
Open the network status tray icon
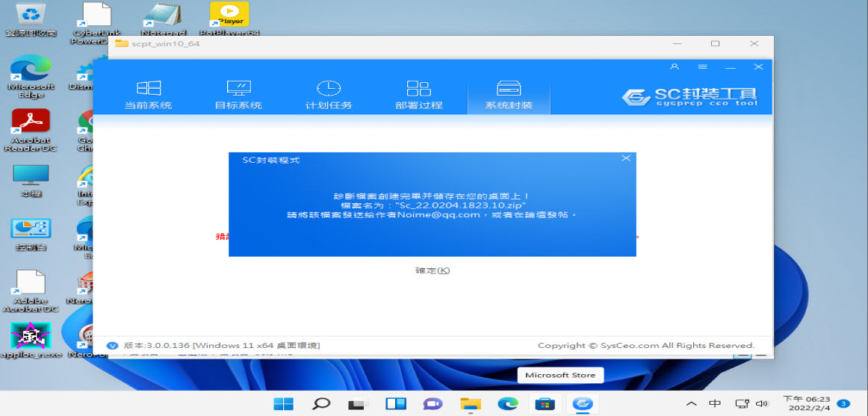pyautogui.click(x=743, y=403)
